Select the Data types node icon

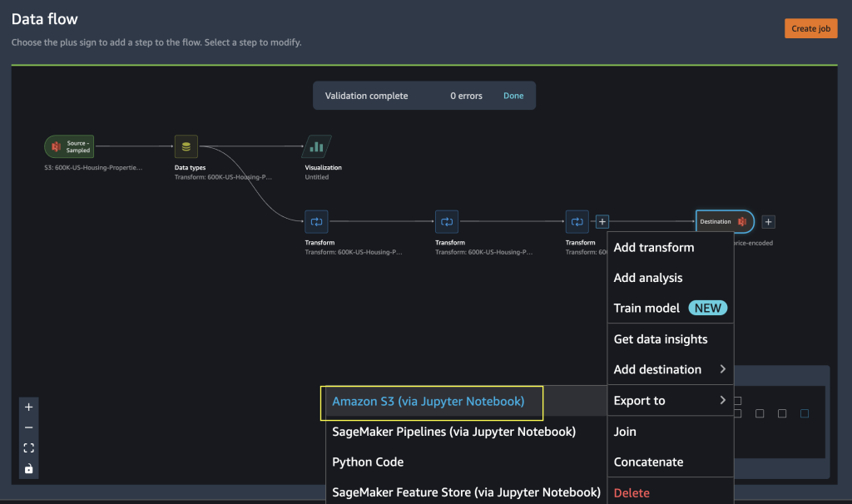click(186, 146)
